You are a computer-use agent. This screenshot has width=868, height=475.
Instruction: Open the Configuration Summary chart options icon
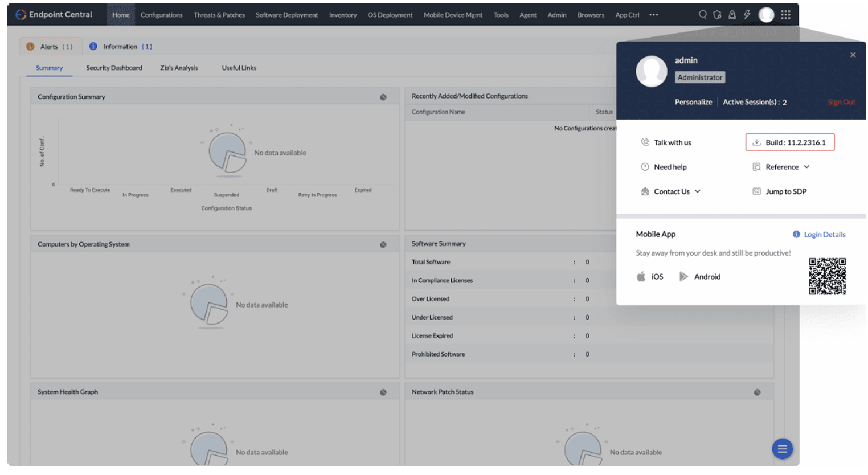coord(383,97)
